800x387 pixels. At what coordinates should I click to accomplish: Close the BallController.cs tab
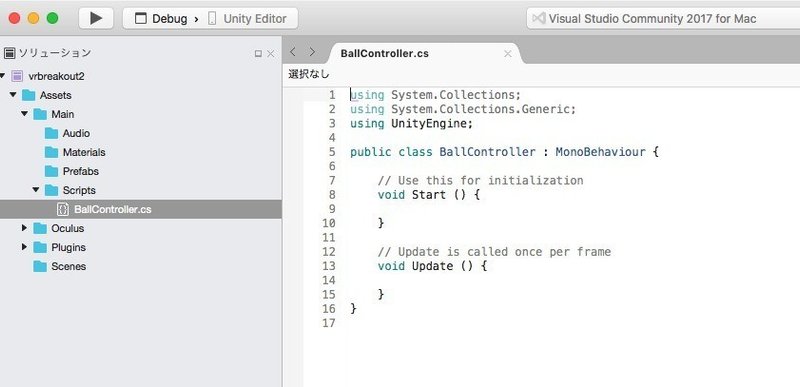[508, 54]
